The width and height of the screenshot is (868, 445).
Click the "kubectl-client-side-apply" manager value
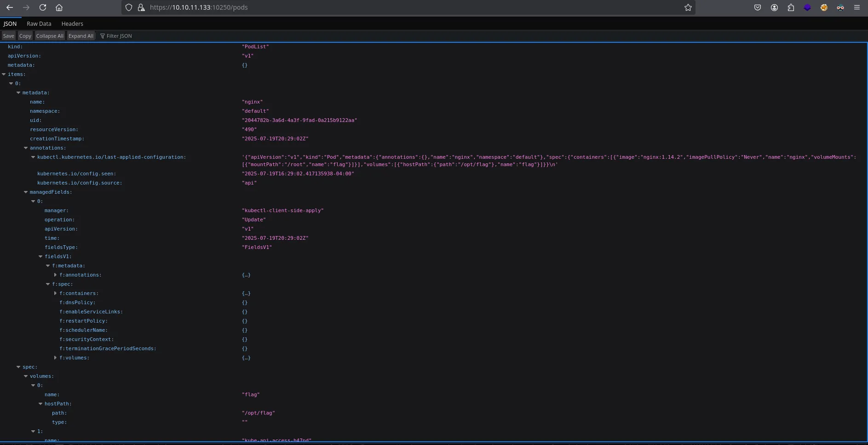pyautogui.click(x=283, y=210)
